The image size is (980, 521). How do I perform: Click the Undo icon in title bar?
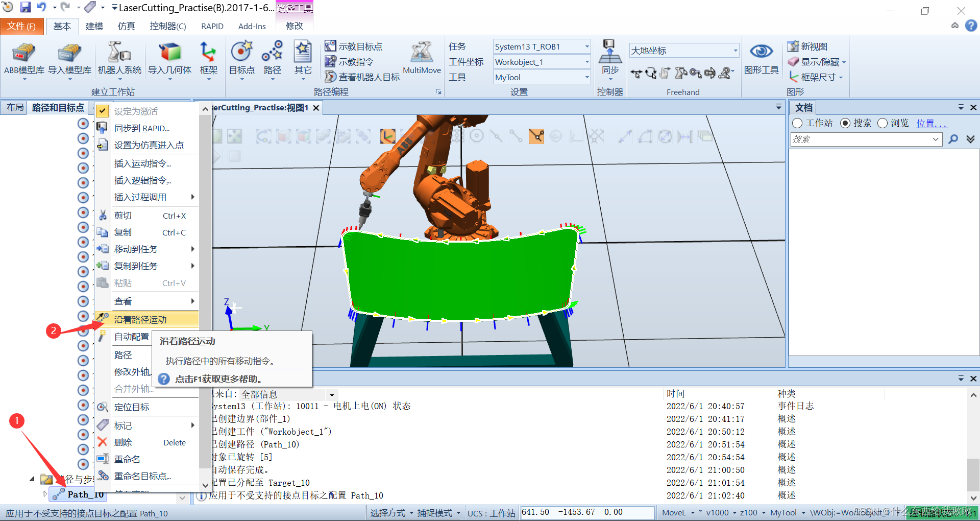pos(41,7)
